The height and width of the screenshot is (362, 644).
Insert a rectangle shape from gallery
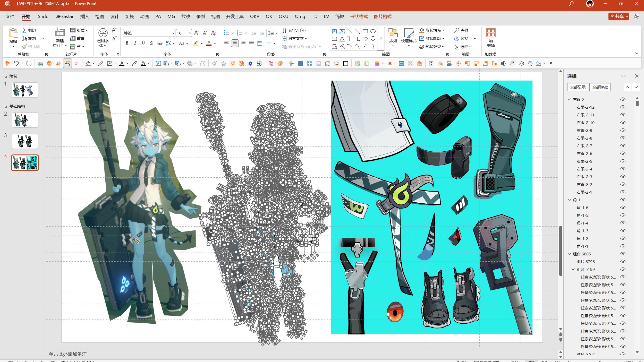click(365, 31)
